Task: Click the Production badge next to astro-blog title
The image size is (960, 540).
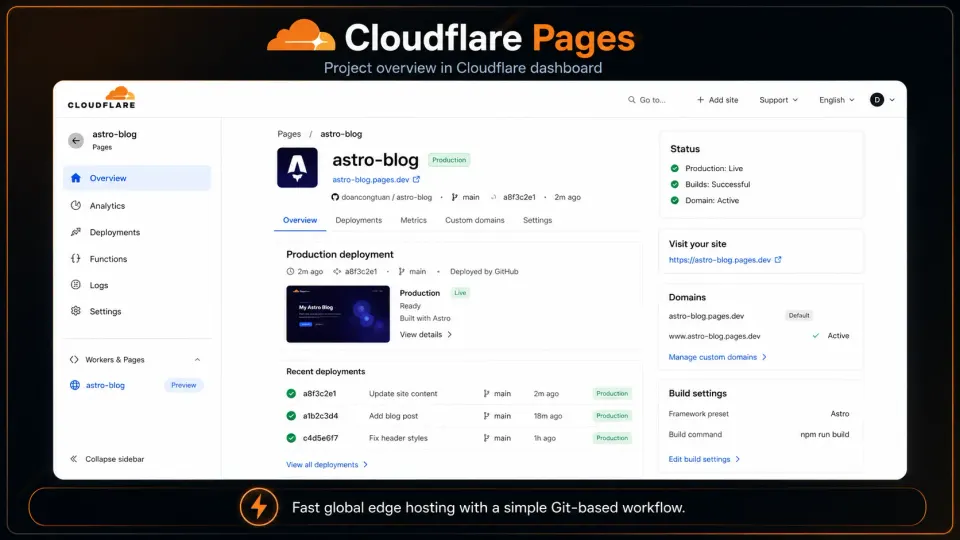Action: pos(449,160)
